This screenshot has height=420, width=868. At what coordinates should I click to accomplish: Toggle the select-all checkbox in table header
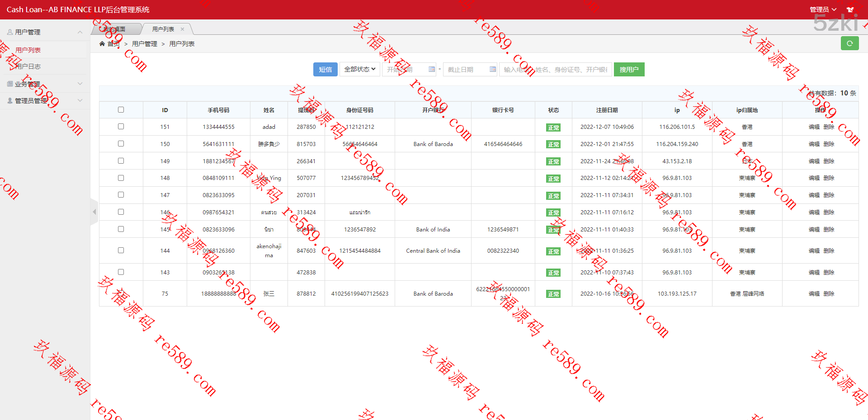point(121,110)
